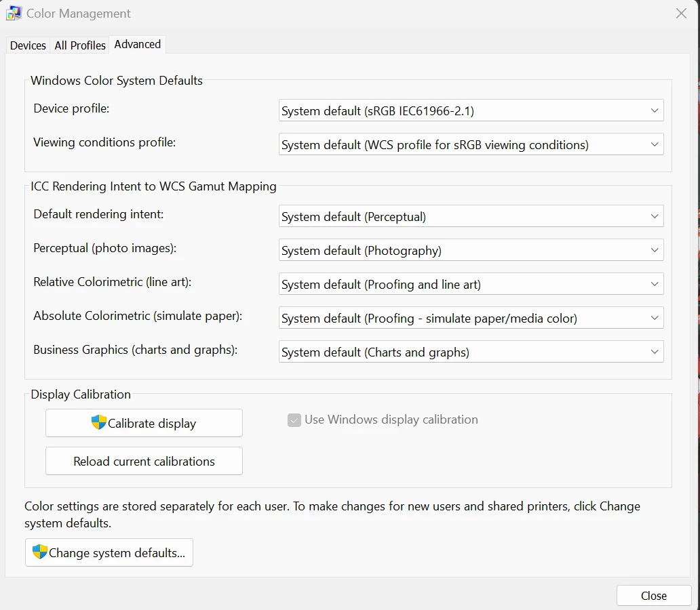Click the ICC Rendering Intent to WCS Gamut Mapping heading
Image resolution: width=700 pixels, height=610 pixels.
pos(153,186)
